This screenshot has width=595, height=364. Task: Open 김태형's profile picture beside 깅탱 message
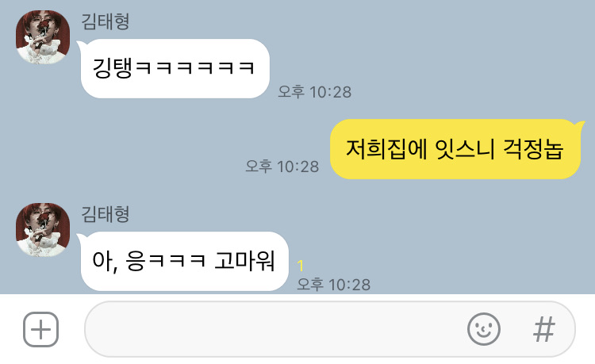point(43,37)
